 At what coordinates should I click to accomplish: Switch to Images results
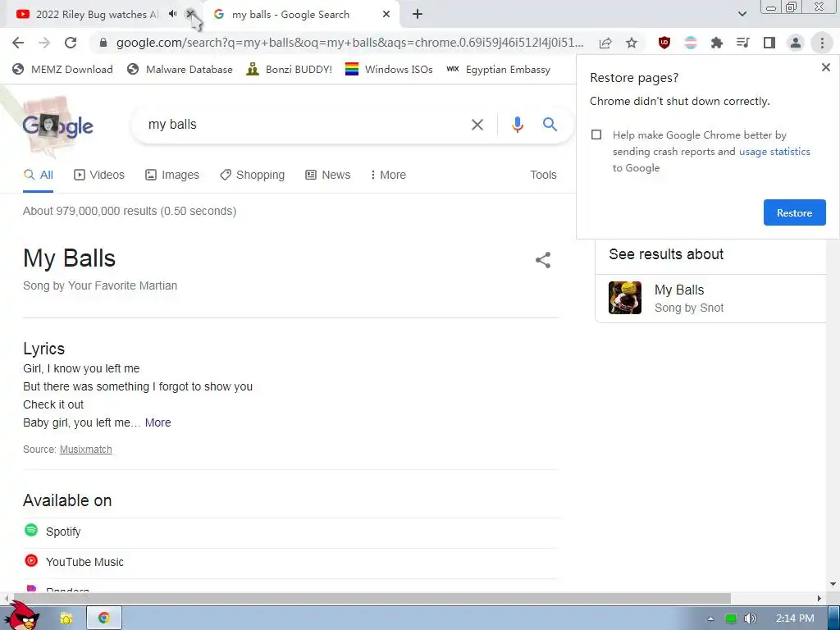click(172, 176)
